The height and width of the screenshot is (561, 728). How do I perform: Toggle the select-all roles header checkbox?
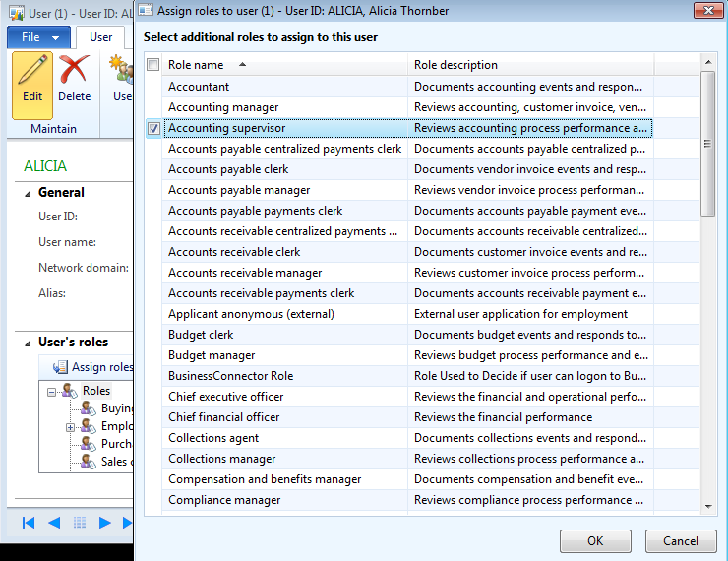(152, 65)
